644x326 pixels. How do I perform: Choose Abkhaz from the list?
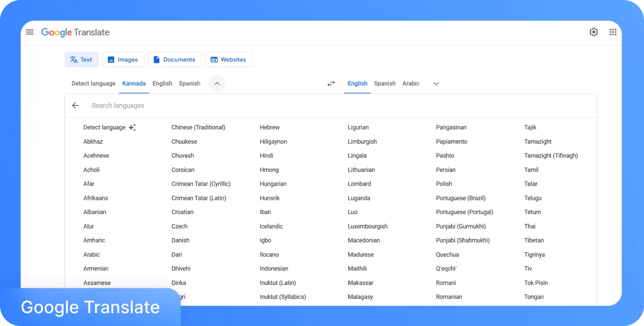(93, 142)
